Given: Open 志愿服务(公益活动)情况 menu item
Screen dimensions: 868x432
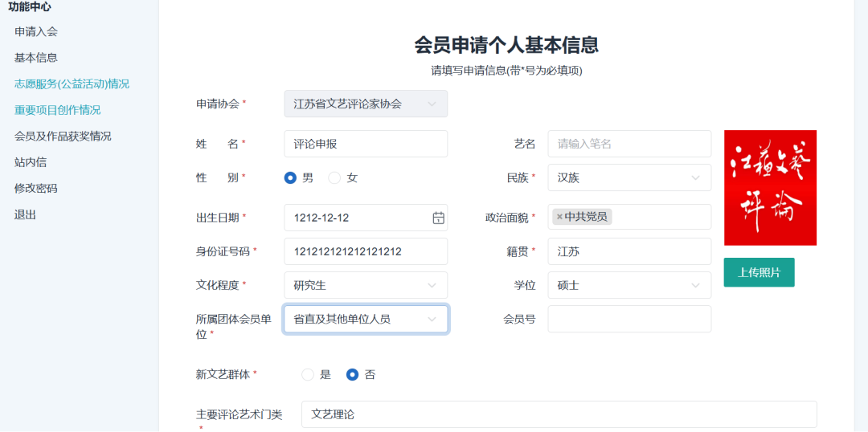Looking at the screenshot, I should pyautogui.click(x=72, y=84).
